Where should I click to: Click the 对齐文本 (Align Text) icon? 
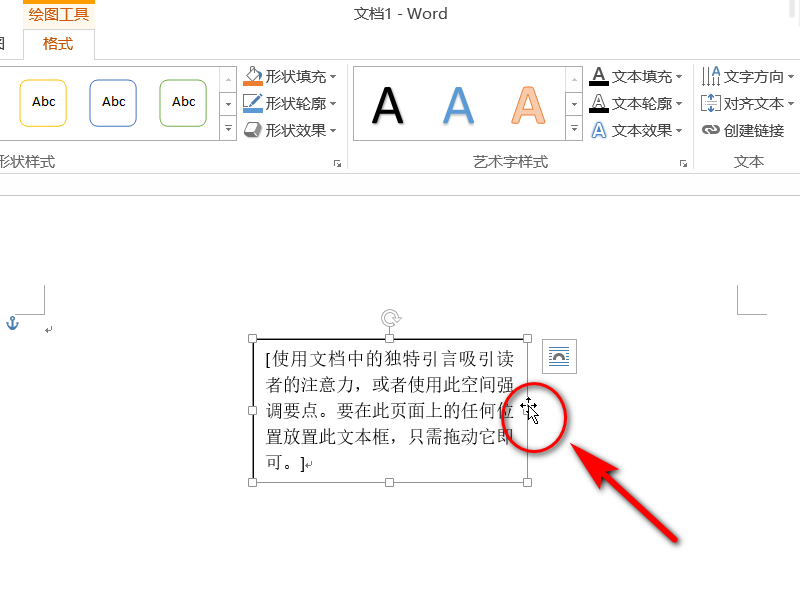point(712,103)
